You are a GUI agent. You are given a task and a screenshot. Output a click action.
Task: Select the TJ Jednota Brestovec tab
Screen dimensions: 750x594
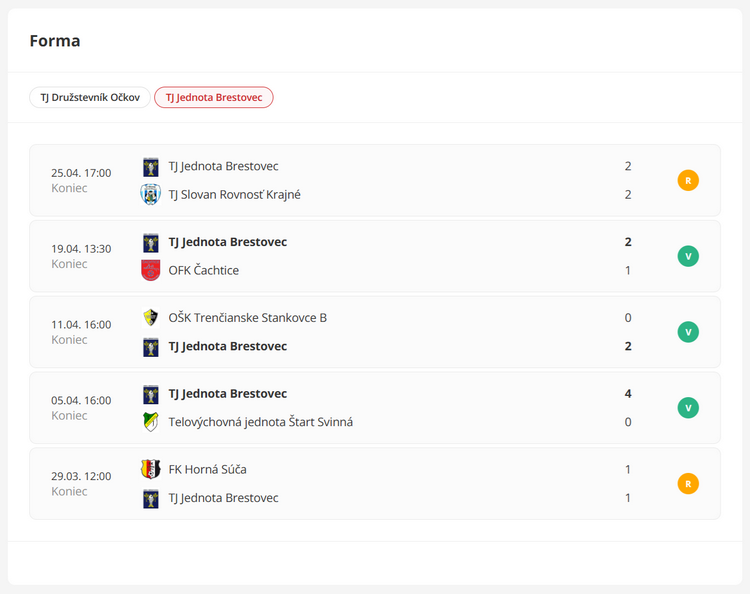pyautogui.click(x=214, y=98)
